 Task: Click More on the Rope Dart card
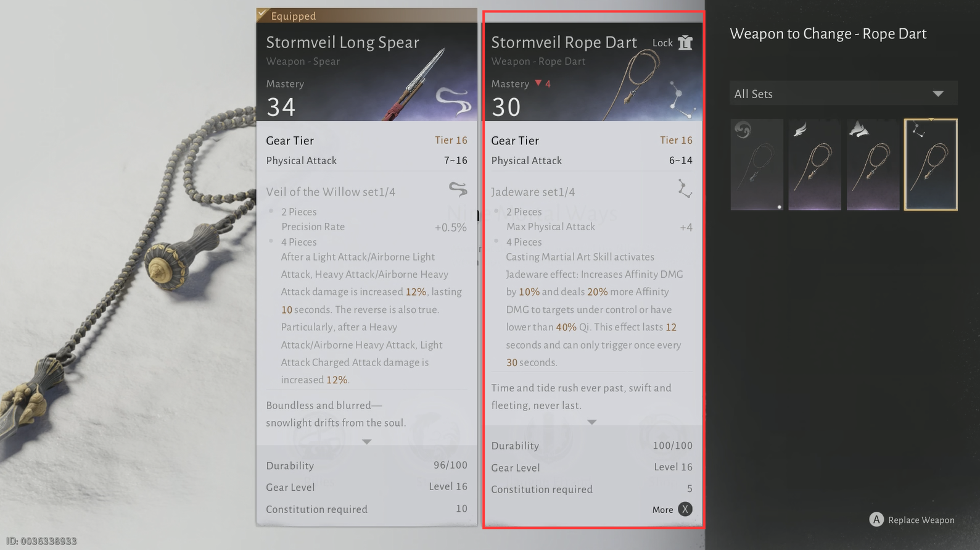tap(663, 509)
